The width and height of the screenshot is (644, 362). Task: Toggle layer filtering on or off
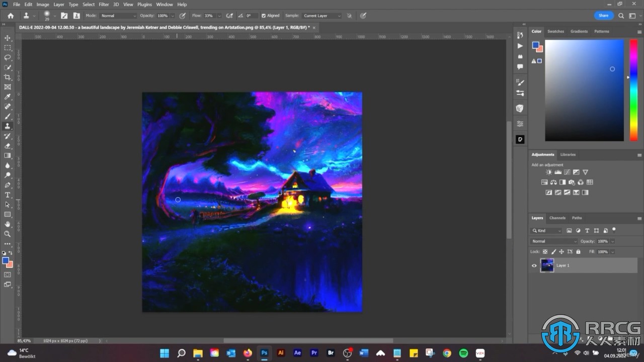pyautogui.click(x=614, y=230)
